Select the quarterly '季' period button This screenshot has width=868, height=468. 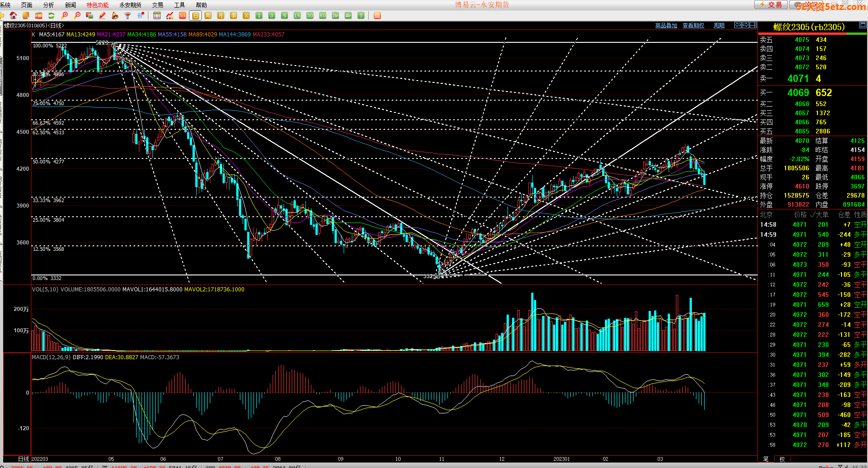point(233,15)
